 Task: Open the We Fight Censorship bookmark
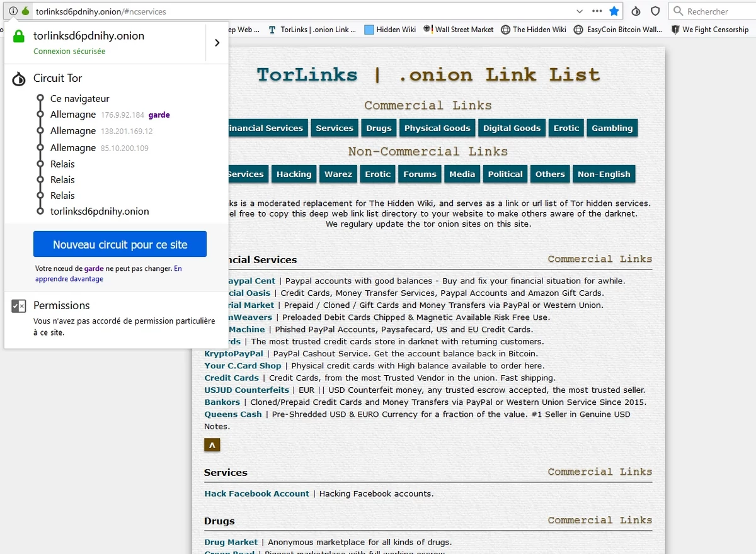click(710, 30)
